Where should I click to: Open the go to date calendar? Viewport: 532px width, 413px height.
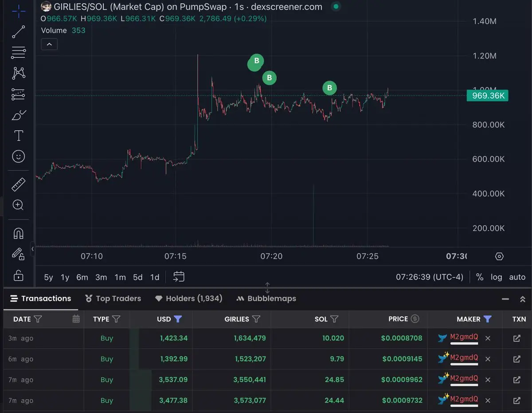click(x=178, y=277)
